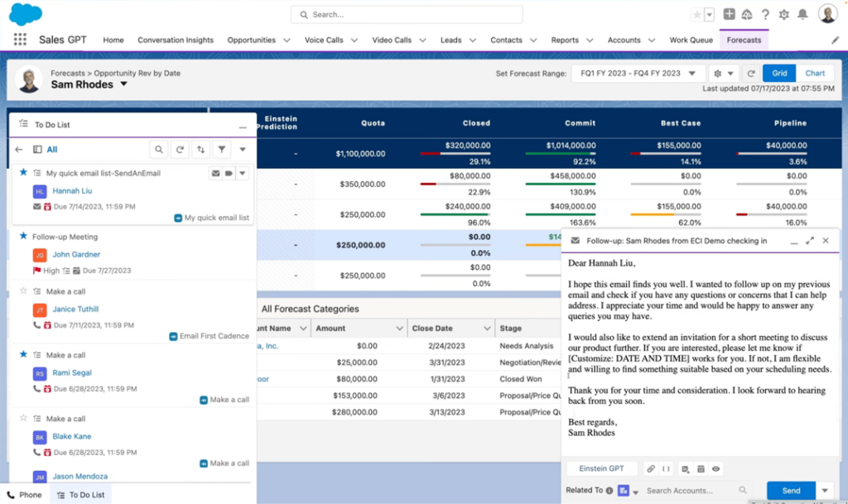Send the follow-up email to Hannah Liu
Image resolution: width=848 pixels, height=504 pixels.
point(790,490)
